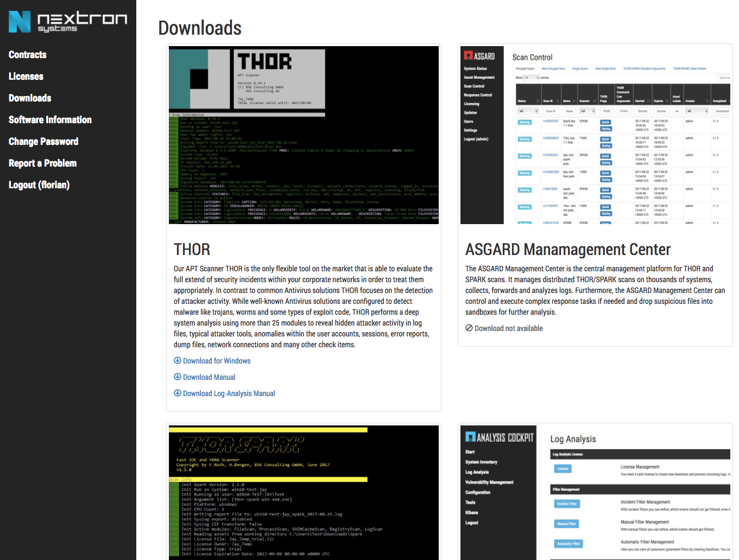This screenshot has width=739, height=560.
Task: Click the Download Log-Analysis Manual link
Action: [229, 393]
